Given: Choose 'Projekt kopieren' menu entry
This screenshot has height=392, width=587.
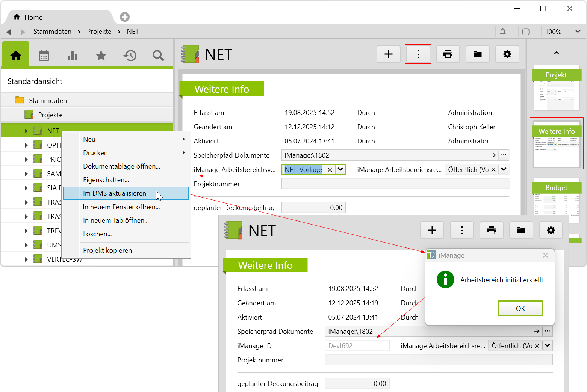Looking at the screenshot, I should [x=107, y=250].
